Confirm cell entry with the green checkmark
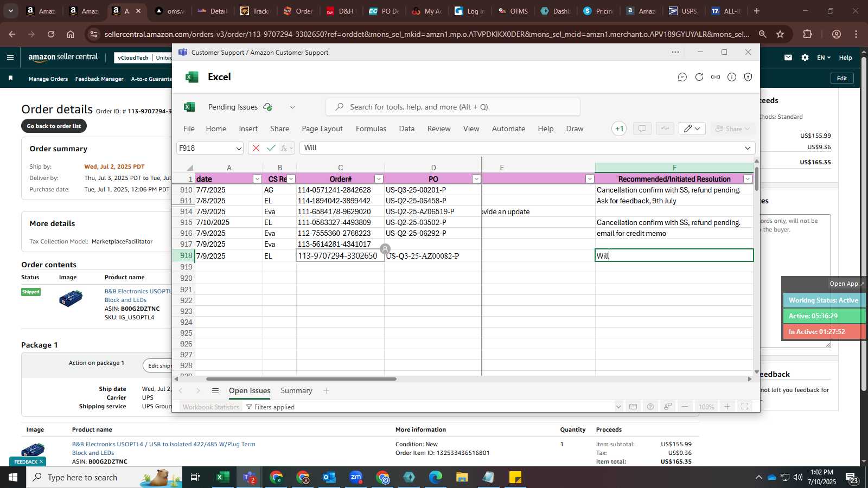This screenshot has height=488, width=868. click(x=271, y=148)
